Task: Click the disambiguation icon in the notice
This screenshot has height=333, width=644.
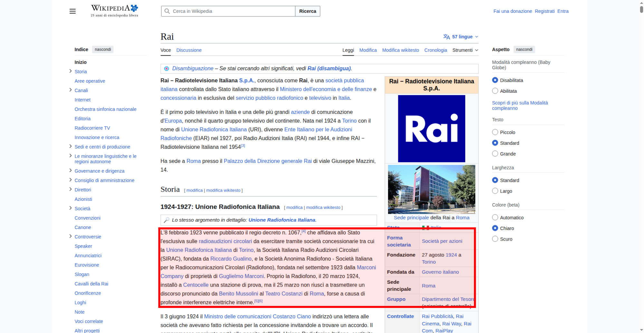Action: pyautogui.click(x=166, y=69)
